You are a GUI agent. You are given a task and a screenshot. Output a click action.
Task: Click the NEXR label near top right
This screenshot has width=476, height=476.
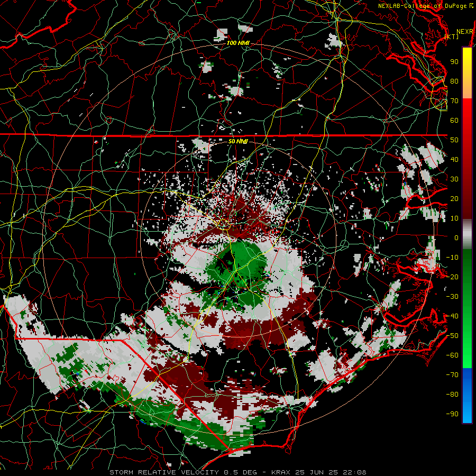465,32
